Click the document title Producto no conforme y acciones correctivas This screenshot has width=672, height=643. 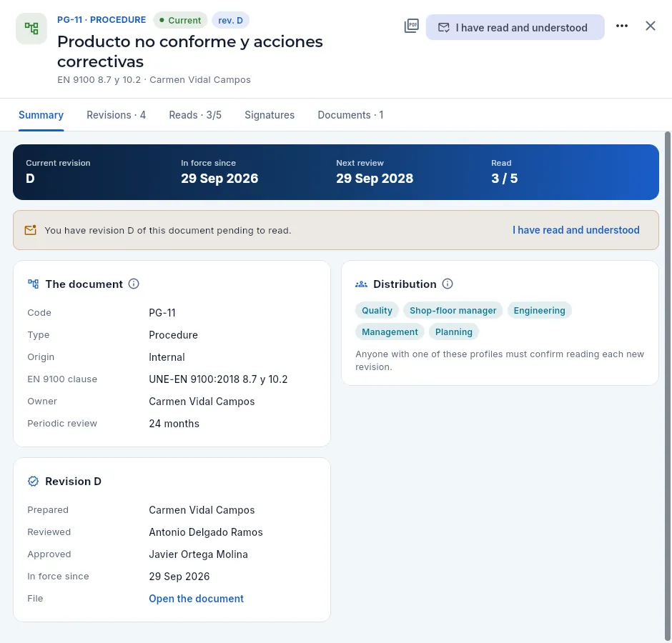pyautogui.click(x=190, y=51)
